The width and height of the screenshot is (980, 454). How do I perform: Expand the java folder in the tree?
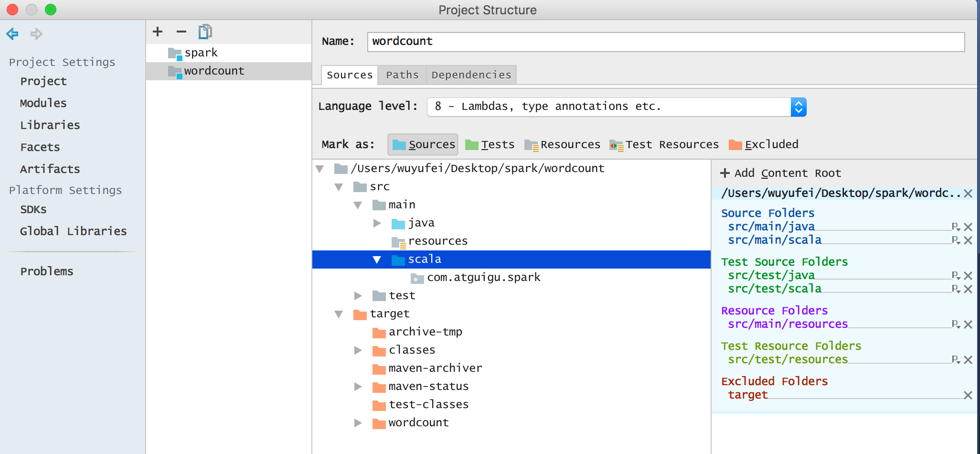click(x=377, y=223)
